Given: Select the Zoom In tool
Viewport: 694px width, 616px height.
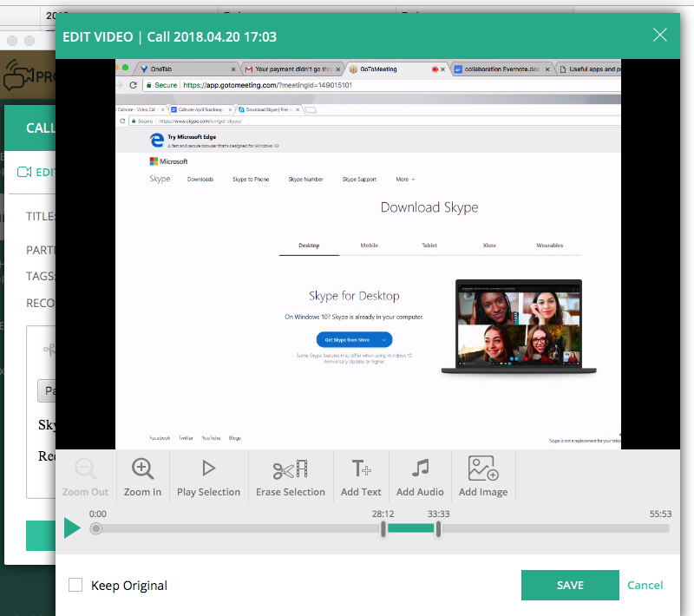Looking at the screenshot, I should pos(142,475).
